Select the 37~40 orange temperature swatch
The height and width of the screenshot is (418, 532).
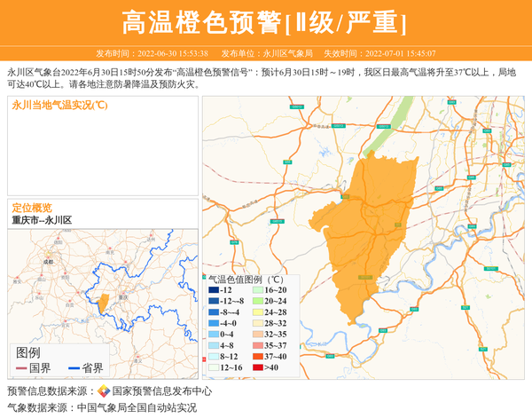[x=257, y=356]
